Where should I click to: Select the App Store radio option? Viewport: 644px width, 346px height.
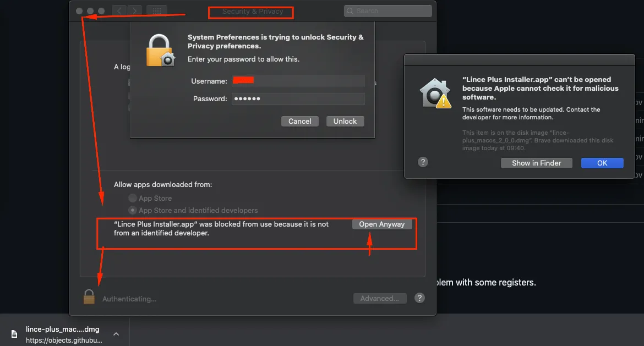(132, 198)
